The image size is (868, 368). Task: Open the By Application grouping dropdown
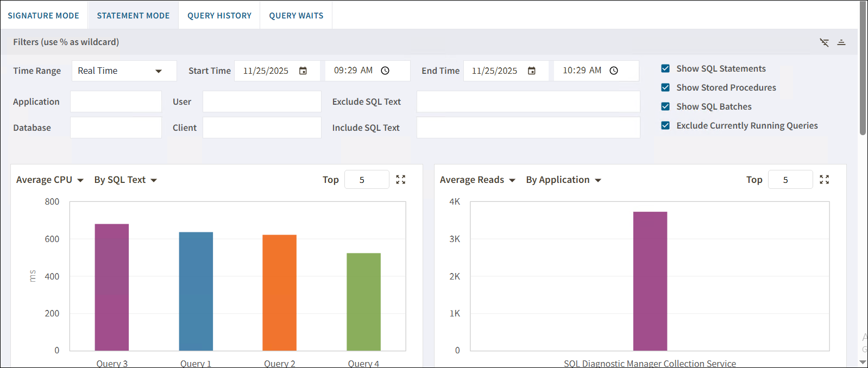pos(563,180)
